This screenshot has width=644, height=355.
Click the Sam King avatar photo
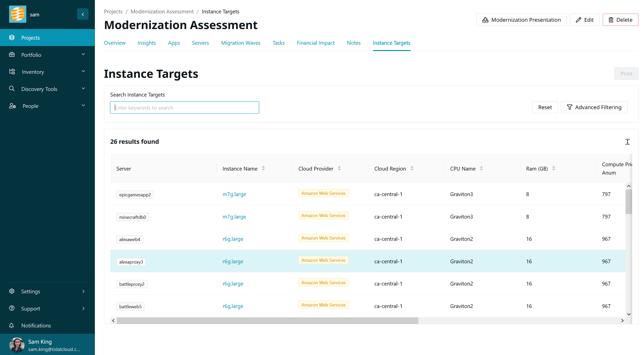[x=17, y=345]
